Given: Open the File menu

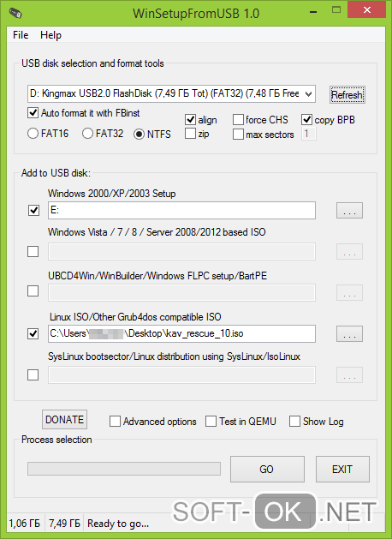Looking at the screenshot, I should pos(21,35).
